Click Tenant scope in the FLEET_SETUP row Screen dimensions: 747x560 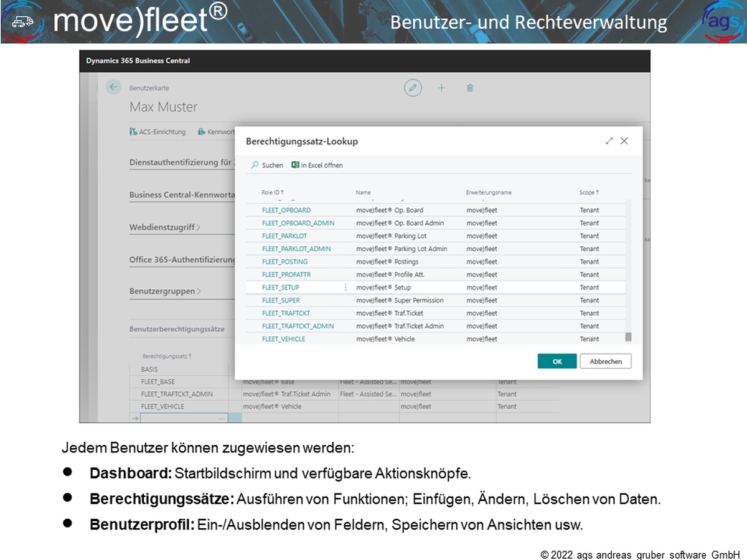590,287
